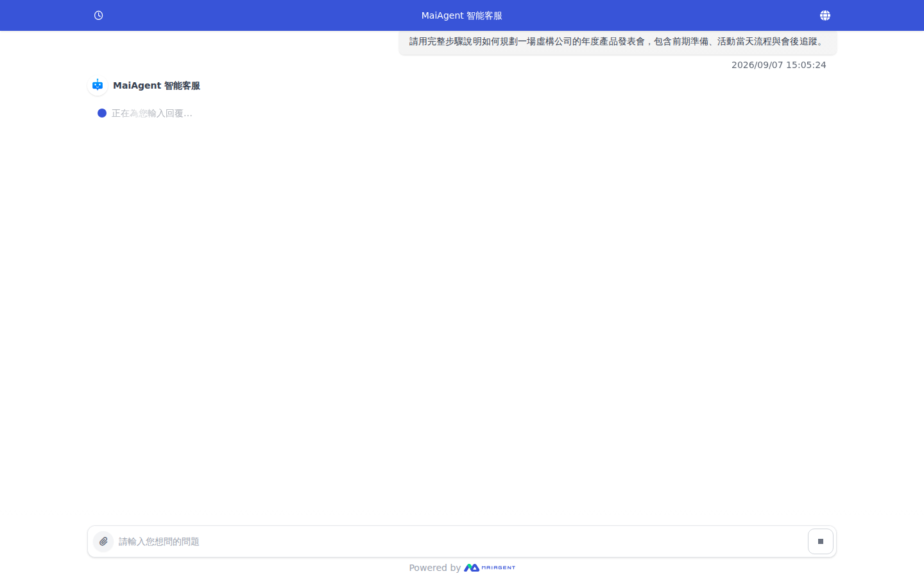924x578 pixels.
Task: Open language selector globe icon
Action: click(x=825, y=15)
